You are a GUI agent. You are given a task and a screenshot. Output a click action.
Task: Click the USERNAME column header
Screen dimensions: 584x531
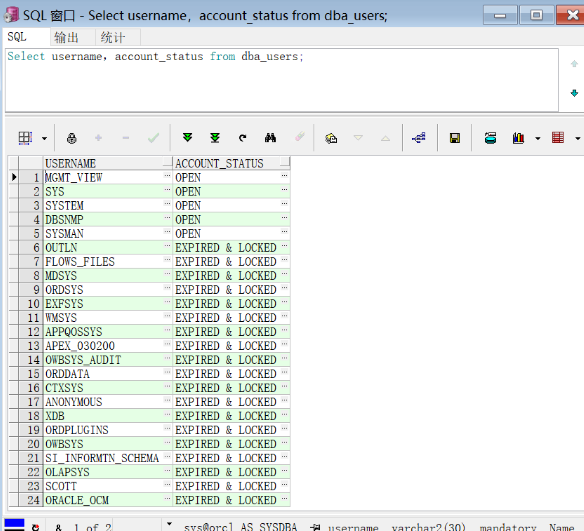click(107, 163)
